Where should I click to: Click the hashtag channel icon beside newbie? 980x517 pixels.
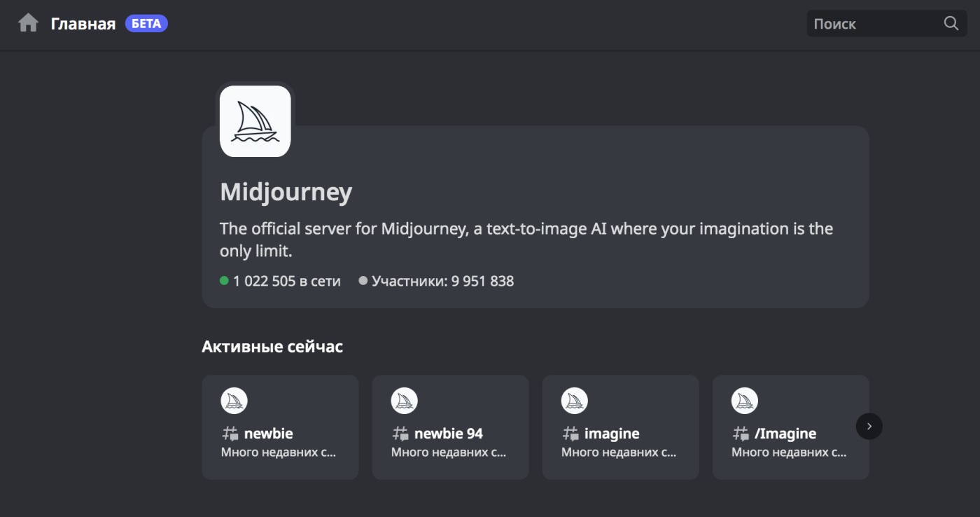(229, 433)
